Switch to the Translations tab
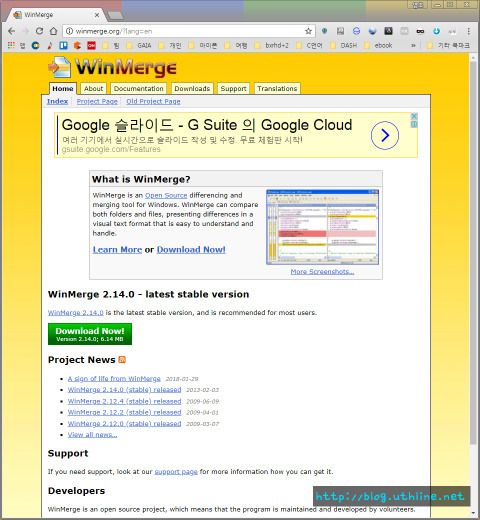 click(x=277, y=89)
